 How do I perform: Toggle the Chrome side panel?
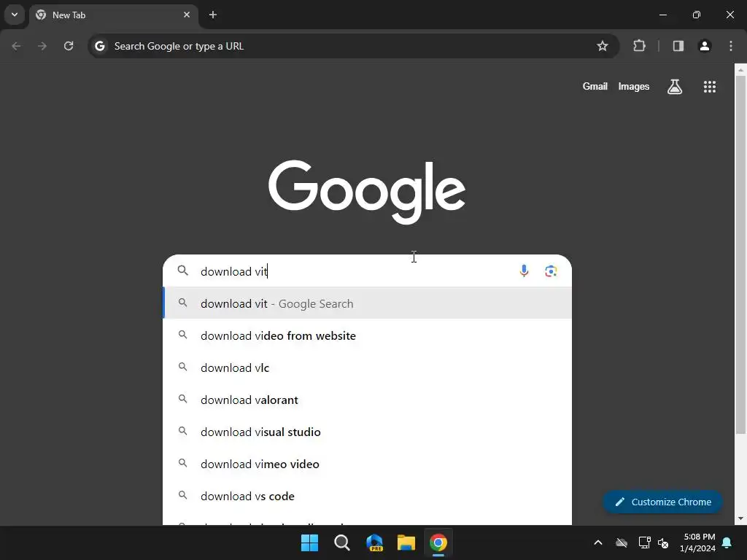click(x=678, y=46)
